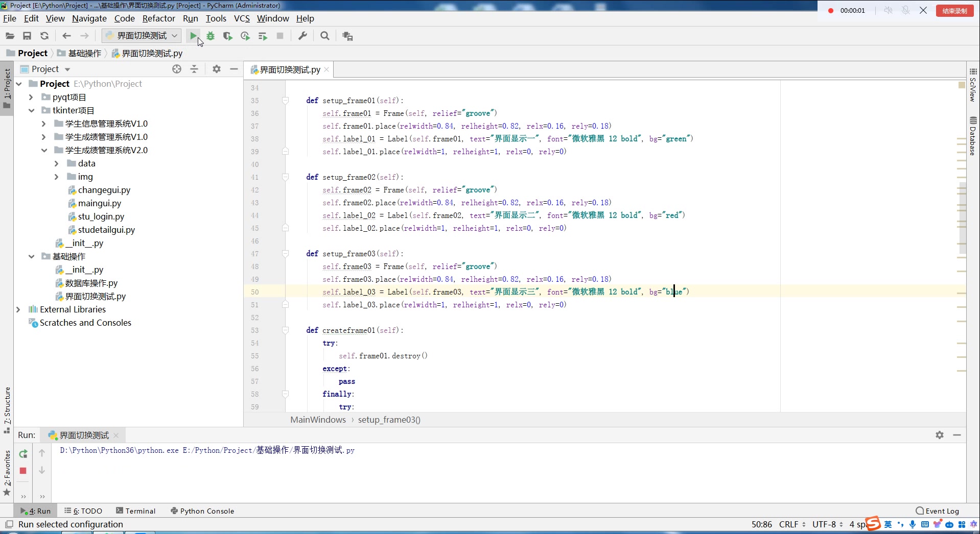
Task: Run with coverage from the toolbar
Action: pyautogui.click(x=228, y=36)
